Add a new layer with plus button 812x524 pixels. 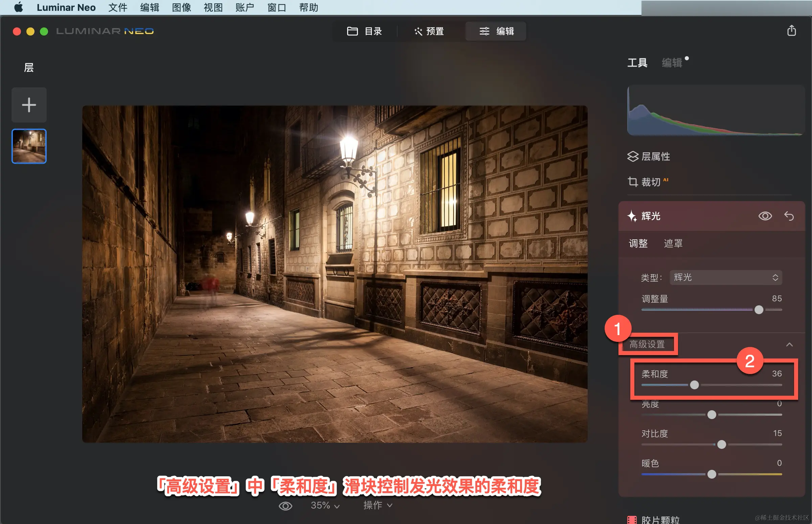point(29,105)
